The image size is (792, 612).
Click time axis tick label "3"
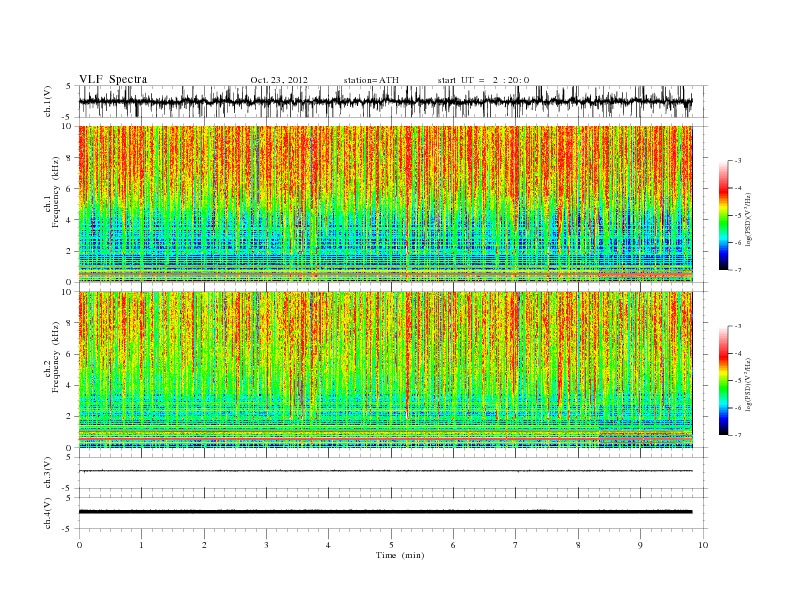click(x=266, y=545)
